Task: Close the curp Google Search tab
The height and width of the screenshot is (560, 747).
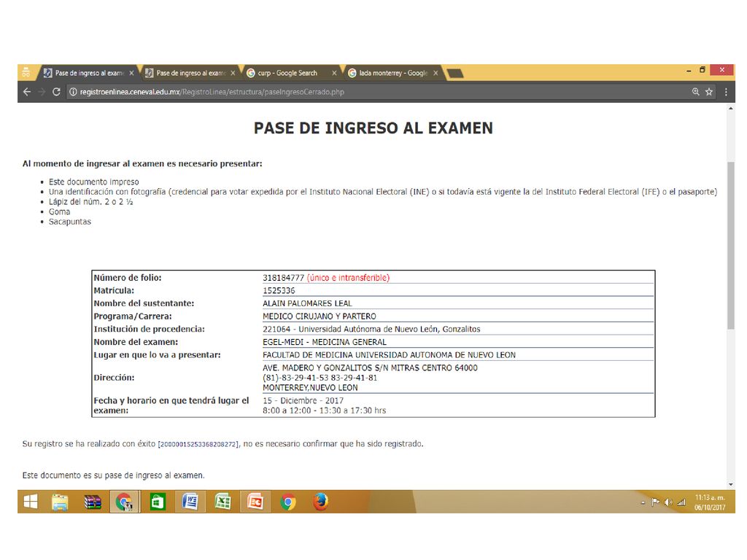Action: [x=334, y=74]
